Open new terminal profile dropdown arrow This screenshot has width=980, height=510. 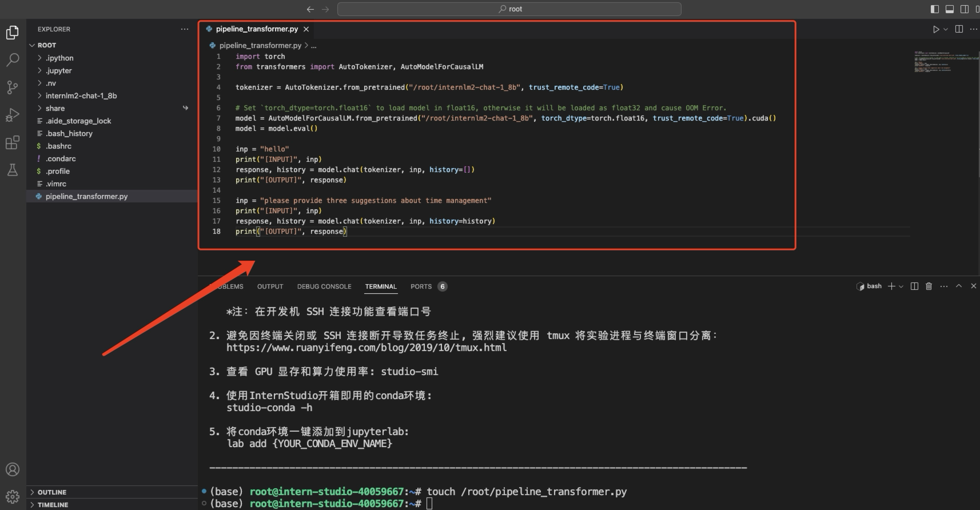point(901,286)
